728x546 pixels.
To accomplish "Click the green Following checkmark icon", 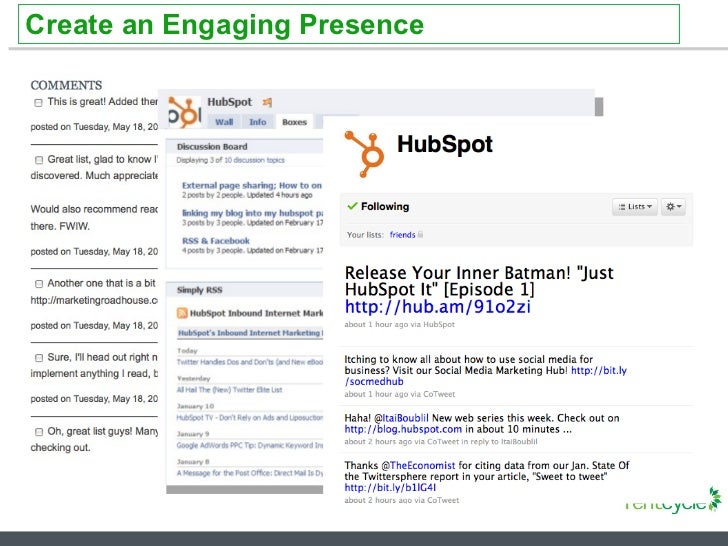I will tap(352, 206).
